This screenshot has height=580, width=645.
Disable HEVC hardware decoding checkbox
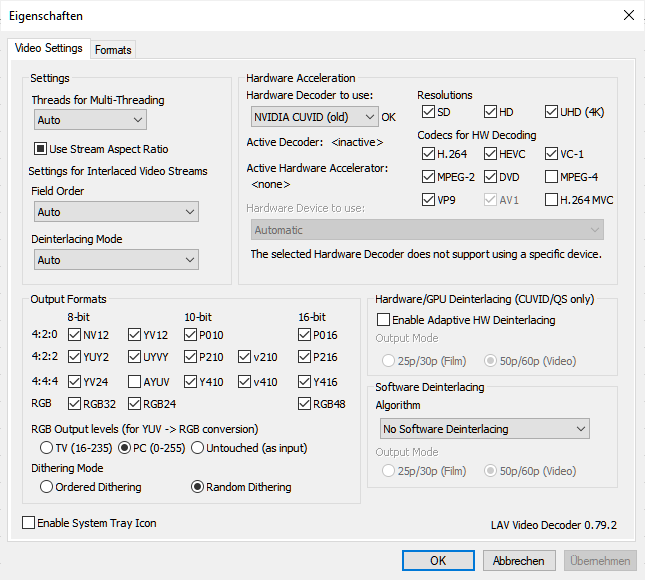click(490, 154)
